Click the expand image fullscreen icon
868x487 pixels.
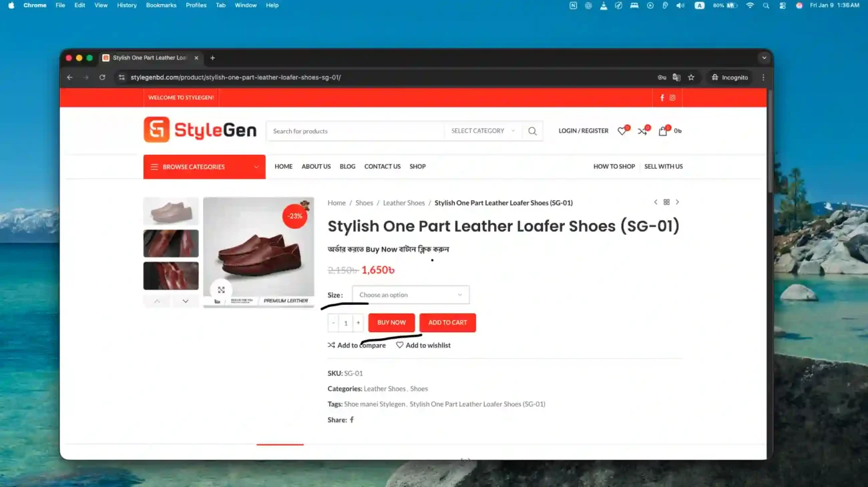click(x=221, y=290)
